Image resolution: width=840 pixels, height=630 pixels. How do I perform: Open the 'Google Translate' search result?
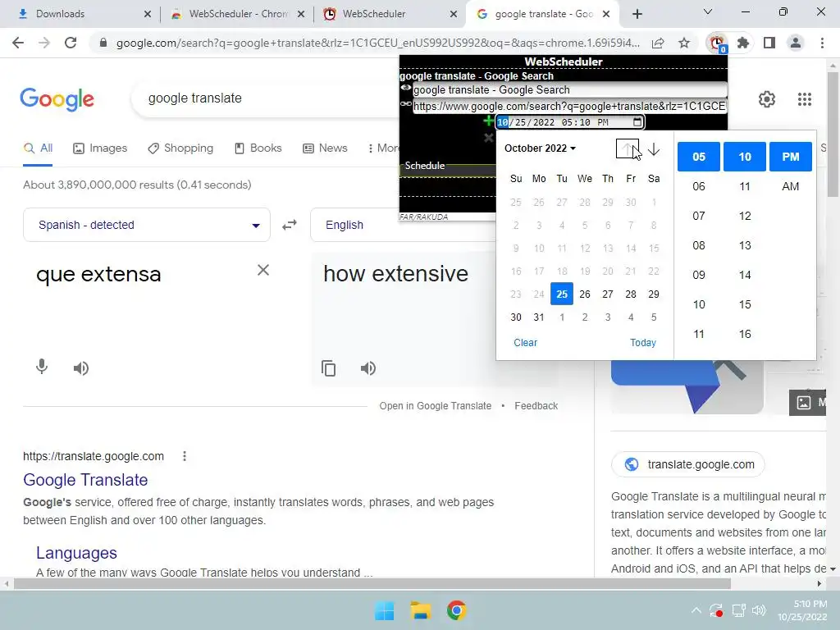[x=85, y=480]
